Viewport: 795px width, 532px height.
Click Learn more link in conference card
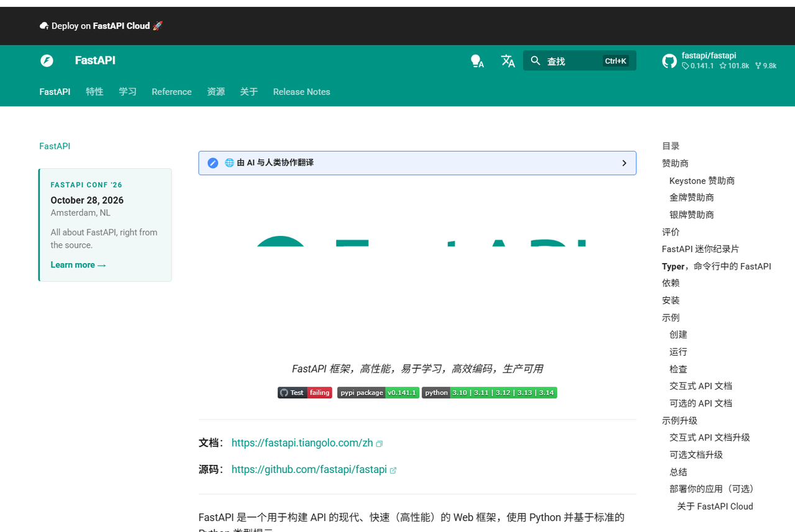pos(78,264)
